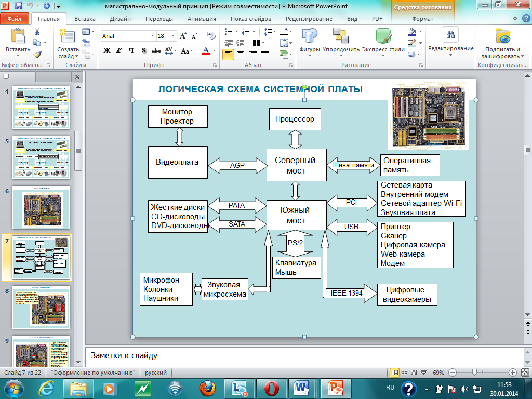Click the Cut scissors icon
The image size is (532, 399).
tap(37, 32)
